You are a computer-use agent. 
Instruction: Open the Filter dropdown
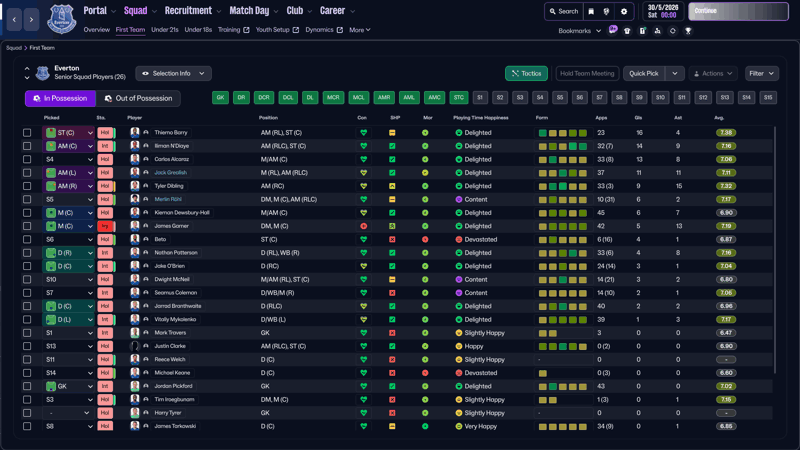point(761,73)
